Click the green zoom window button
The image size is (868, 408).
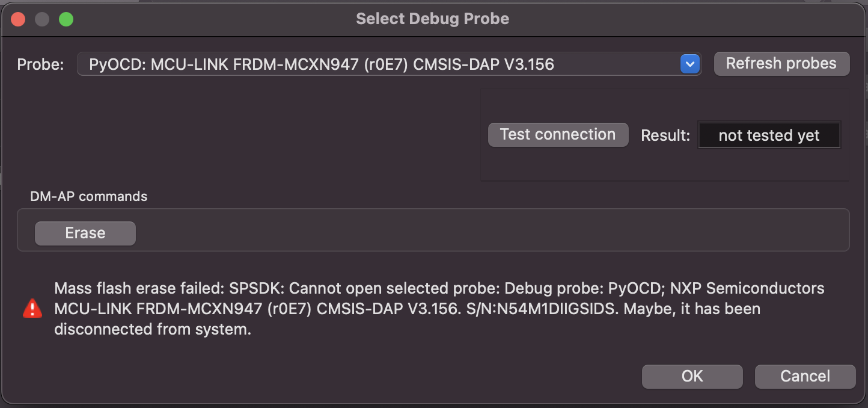click(x=66, y=19)
